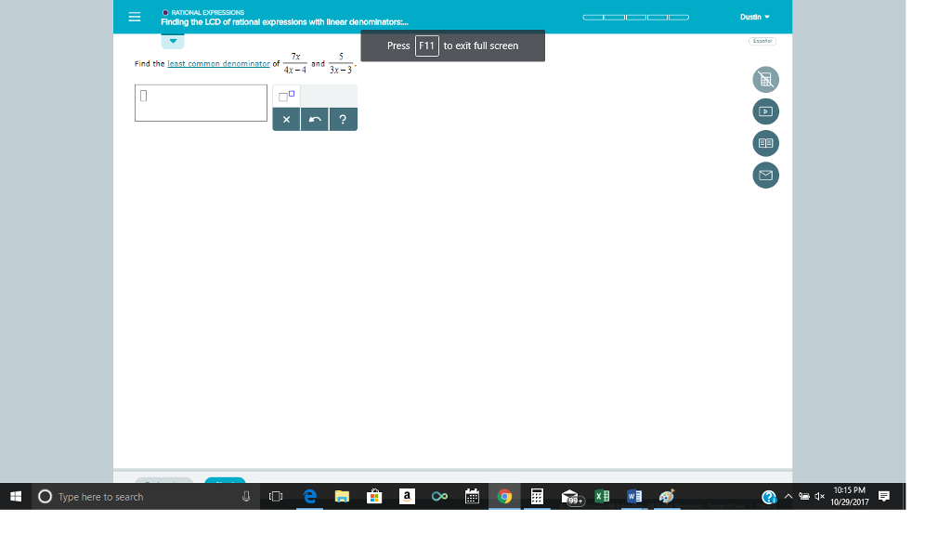The image size is (951, 560).
Task: Collapse the toolbar using the down arrow
Action: 173,40
